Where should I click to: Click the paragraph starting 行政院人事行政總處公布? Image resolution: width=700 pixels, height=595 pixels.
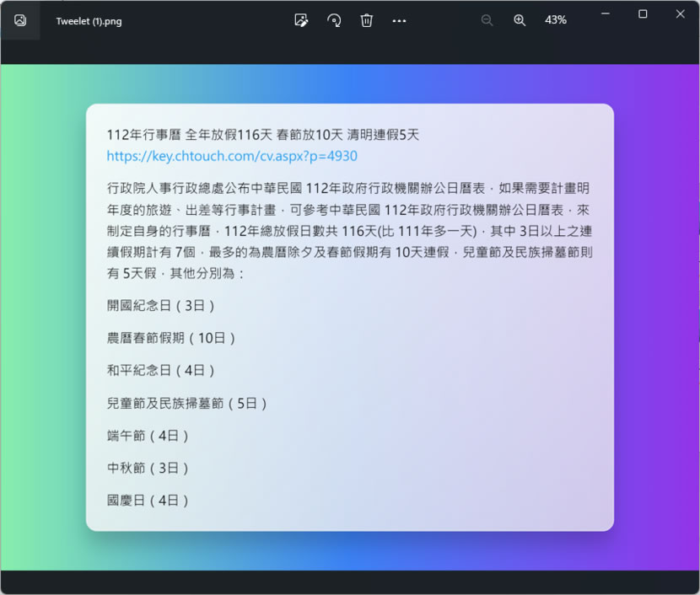pyautogui.click(x=349, y=231)
